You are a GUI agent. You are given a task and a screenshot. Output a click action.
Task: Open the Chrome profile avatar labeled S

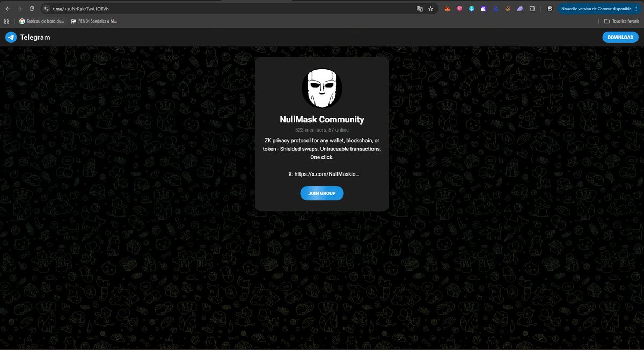point(550,9)
